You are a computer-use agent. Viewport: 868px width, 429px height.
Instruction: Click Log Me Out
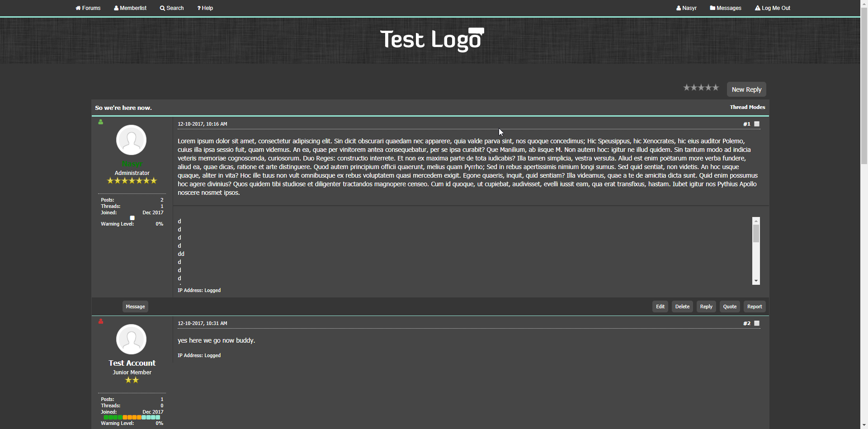(x=773, y=8)
